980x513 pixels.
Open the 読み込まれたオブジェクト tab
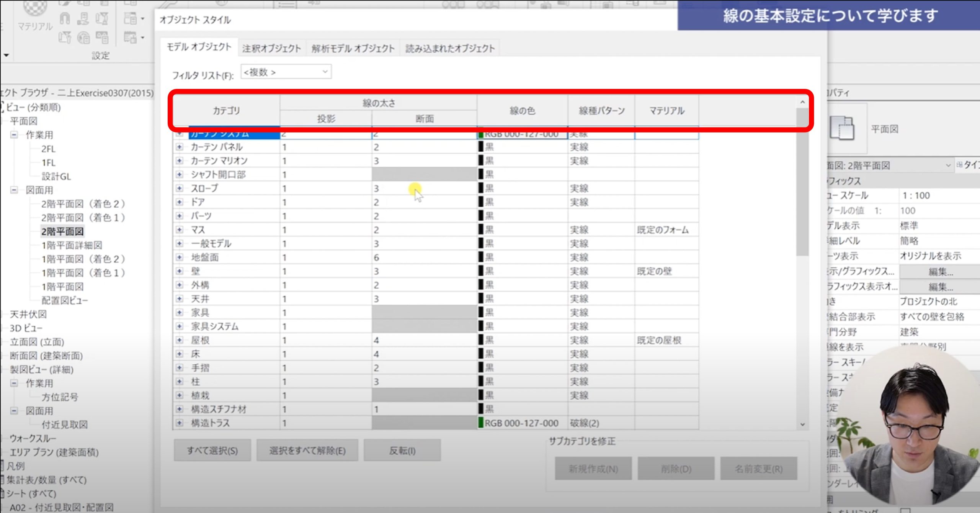coord(450,49)
